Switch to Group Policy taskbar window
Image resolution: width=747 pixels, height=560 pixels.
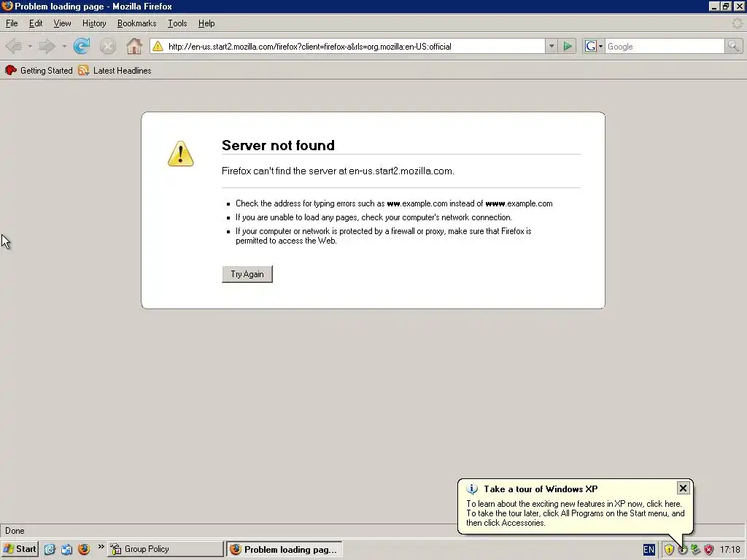click(166, 549)
